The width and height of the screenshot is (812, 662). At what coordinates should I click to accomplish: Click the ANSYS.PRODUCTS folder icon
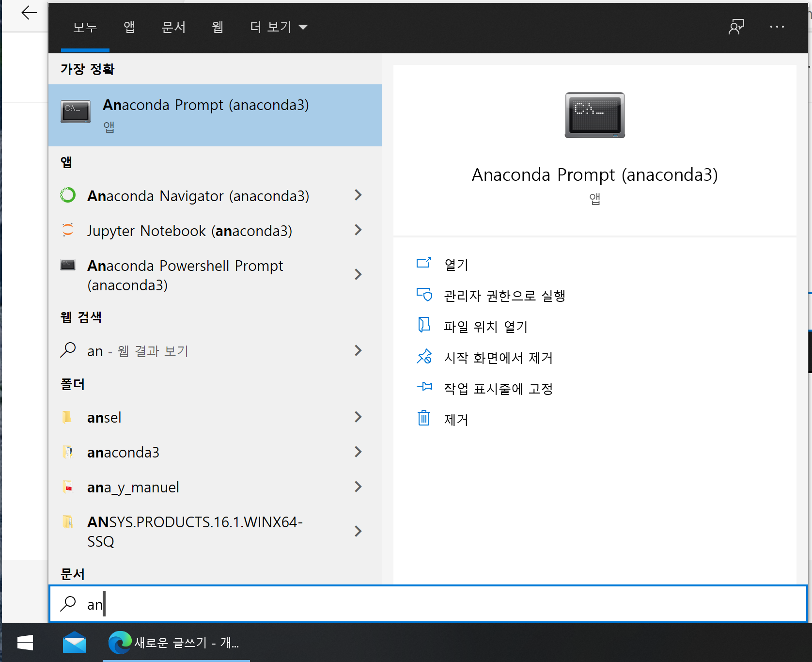[x=68, y=521]
